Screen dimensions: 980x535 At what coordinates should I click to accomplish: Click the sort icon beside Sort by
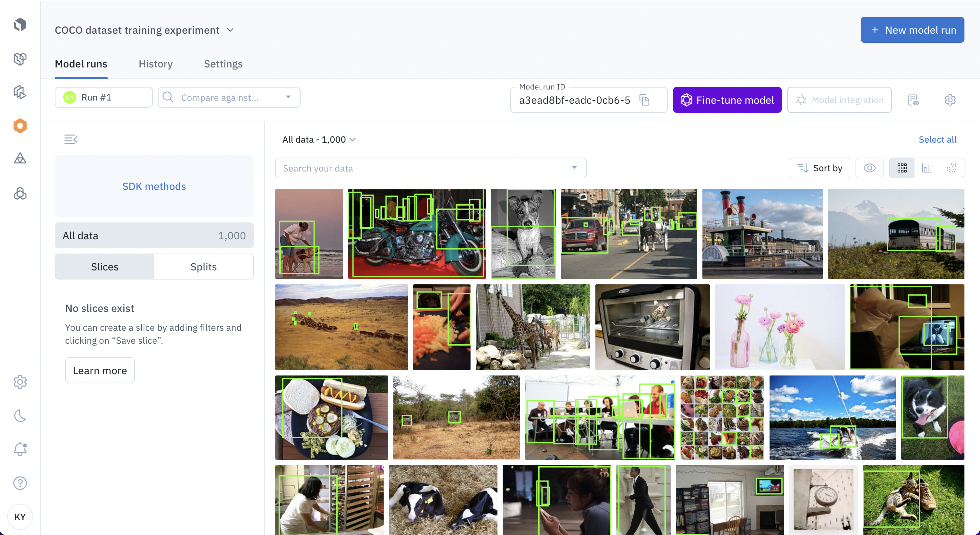(x=803, y=168)
